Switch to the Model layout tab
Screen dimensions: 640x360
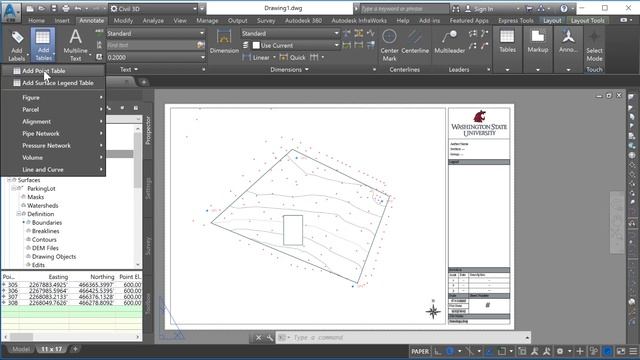pos(20,349)
